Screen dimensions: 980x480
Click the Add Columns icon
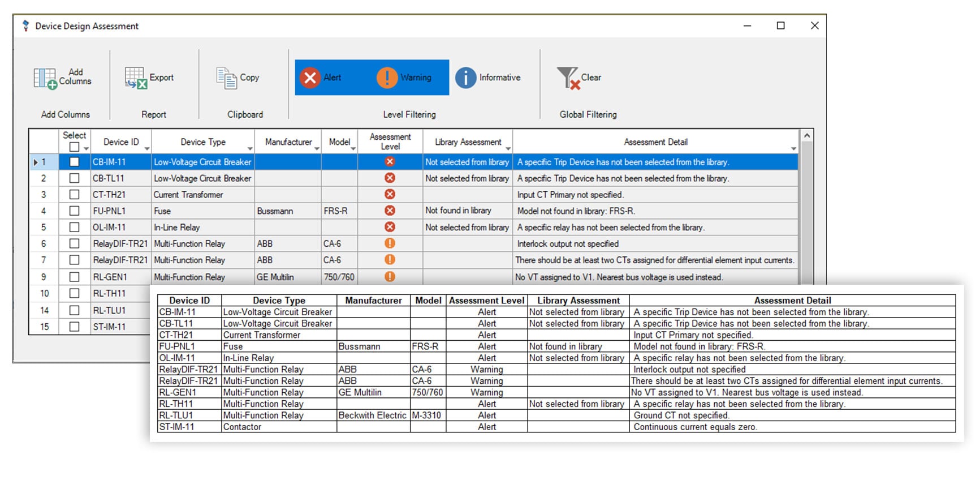(45, 78)
